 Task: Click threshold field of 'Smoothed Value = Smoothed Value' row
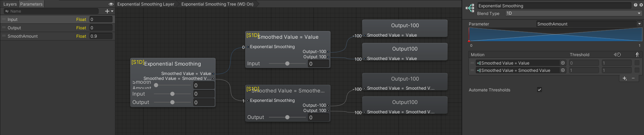[584, 70]
